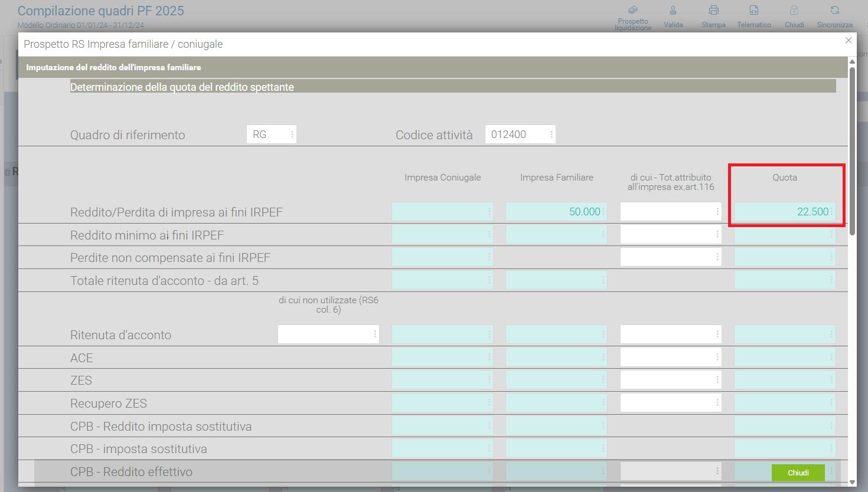Click the 'Reddito/Perdita di impresa ai fini IRPEF' label
This screenshot has height=492, width=868.
[177, 212]
